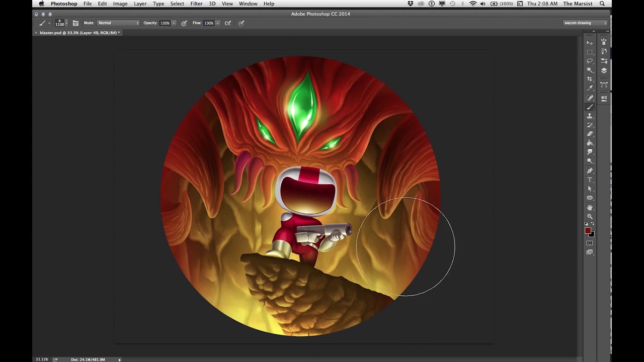644x362 pixels.
Task: Open the Paths panel icon
Action: pos(604,84)
